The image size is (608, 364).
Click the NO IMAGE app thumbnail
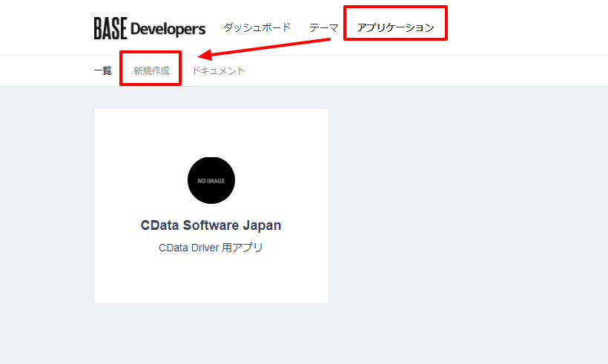[x=211, y=180]
